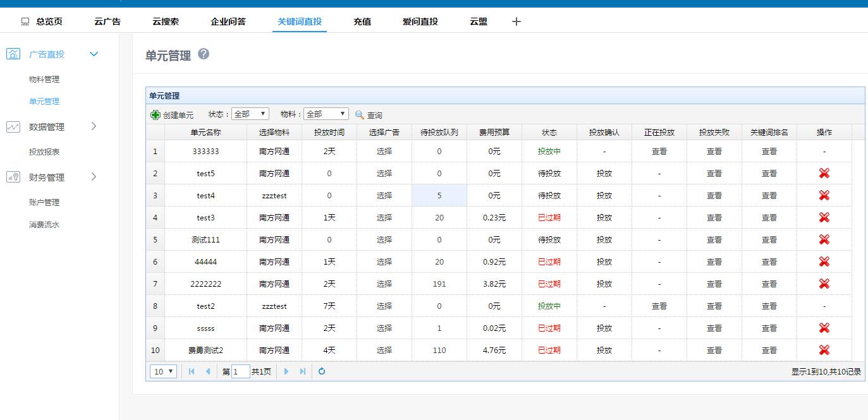This screenshot has height=420, width=868.
Task: Click the 广告直投 sidebar icon
Action: pyautogui.click(x=13, y=54)
